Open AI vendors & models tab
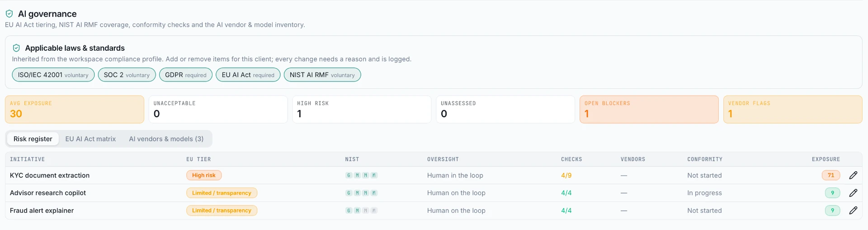This screenshot has width=868, height=230. click(x=166, y=139)
